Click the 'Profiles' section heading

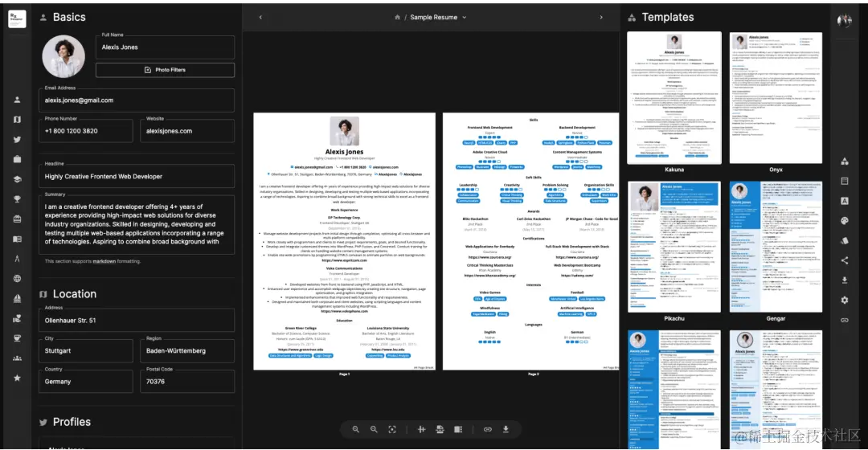coord(72,422)
